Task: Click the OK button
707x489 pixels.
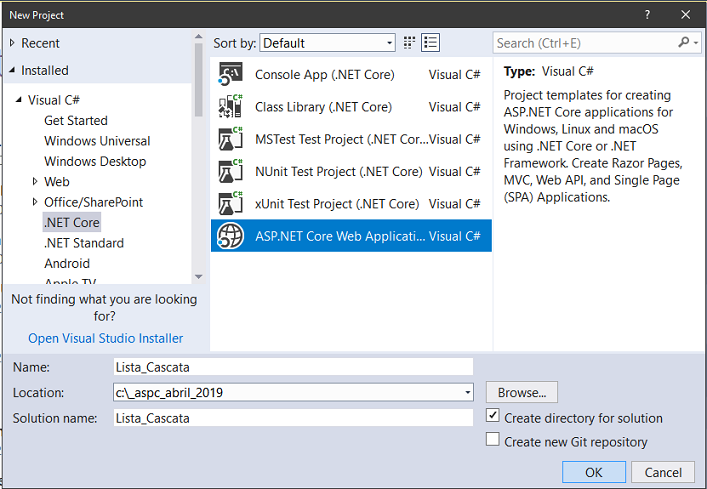Action: [x=594, y=472]
